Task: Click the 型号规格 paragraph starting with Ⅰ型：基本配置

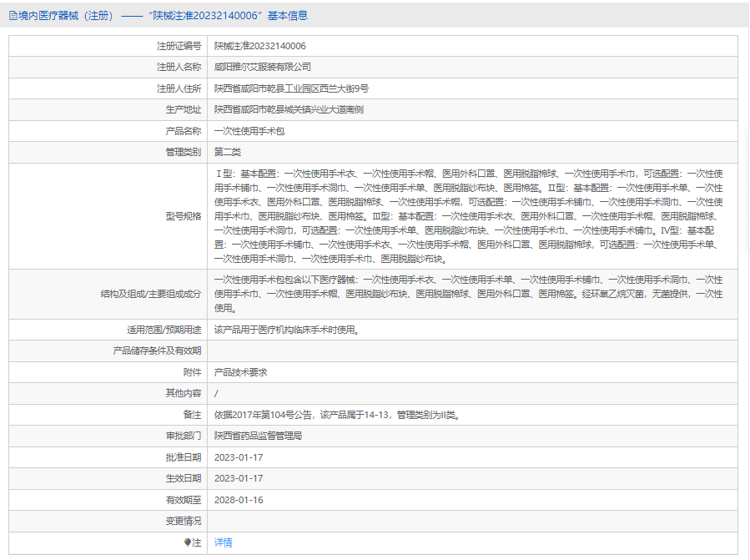Action: [468, 216]
